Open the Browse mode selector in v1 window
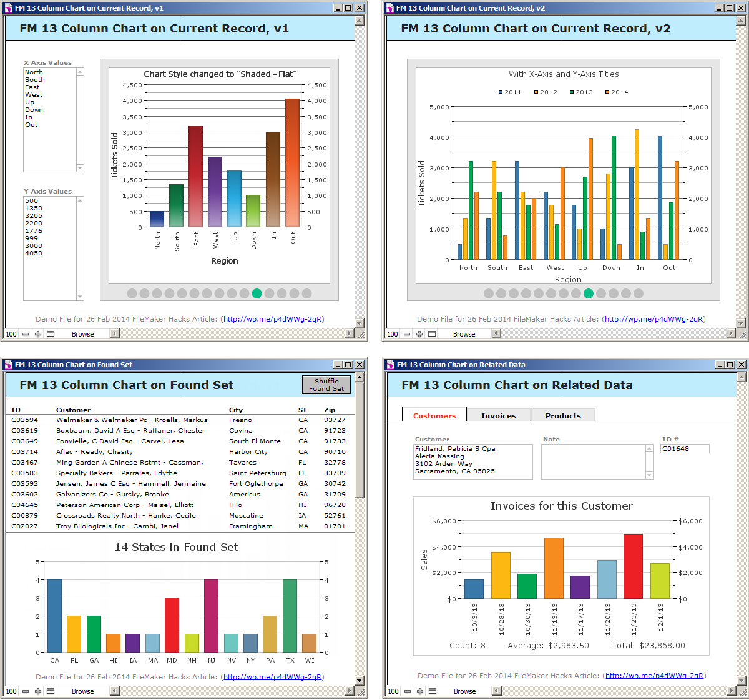The width and height of the screenshot is (749, 700). coord(84,334)
